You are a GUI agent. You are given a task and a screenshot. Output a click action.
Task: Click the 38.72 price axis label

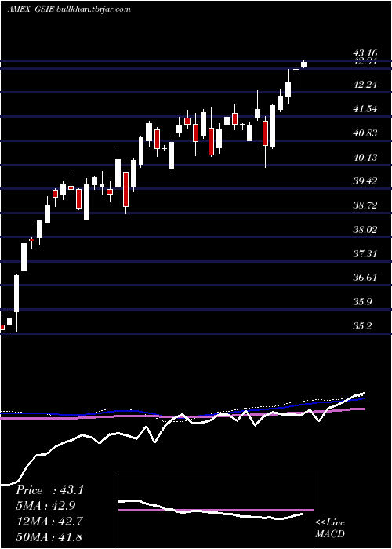[365, 205]
